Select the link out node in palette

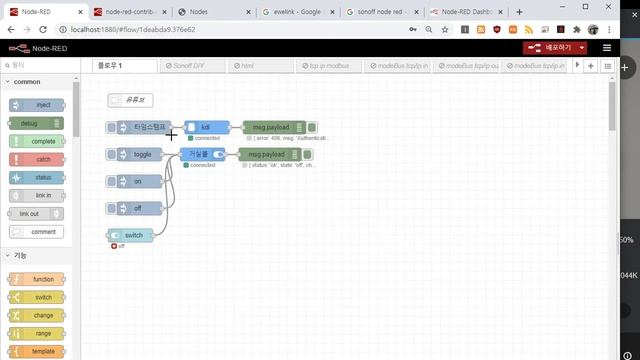click(x=37, y=213)
